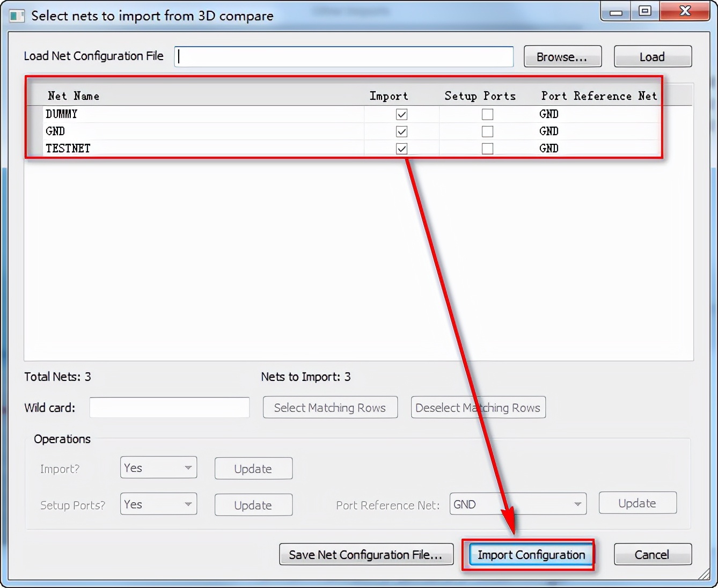Open the Setup Ports? Yes dropdown

click(x=158, y=504)
